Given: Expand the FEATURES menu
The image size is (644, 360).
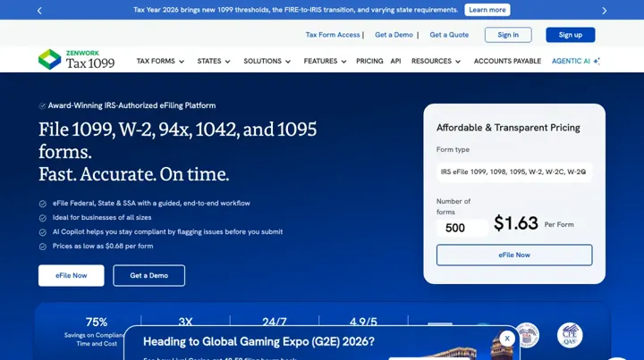Looking at the screenshot, I should tap(325, 61).
